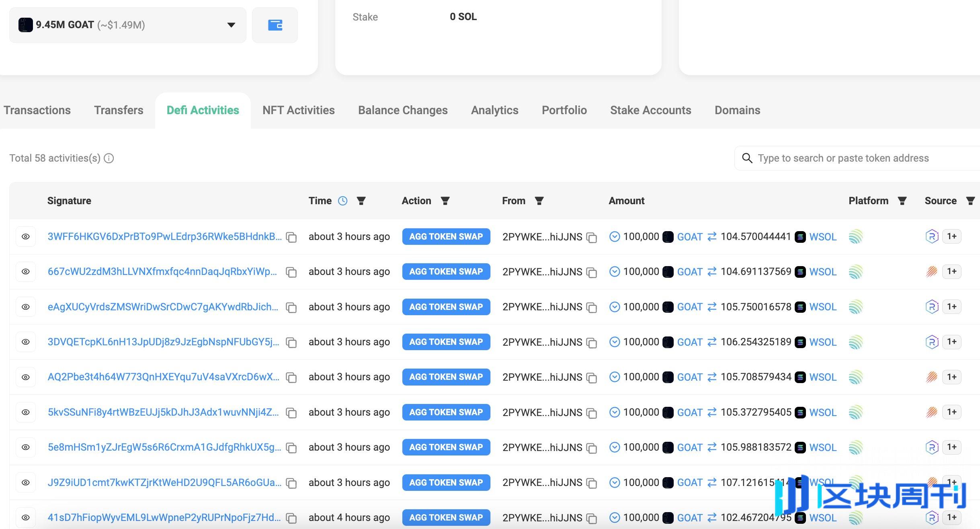Open signature link 5kvSSuNFi8y4rtWBzEUJ
This screenshot has height=529, width=980.
point(163,412)
